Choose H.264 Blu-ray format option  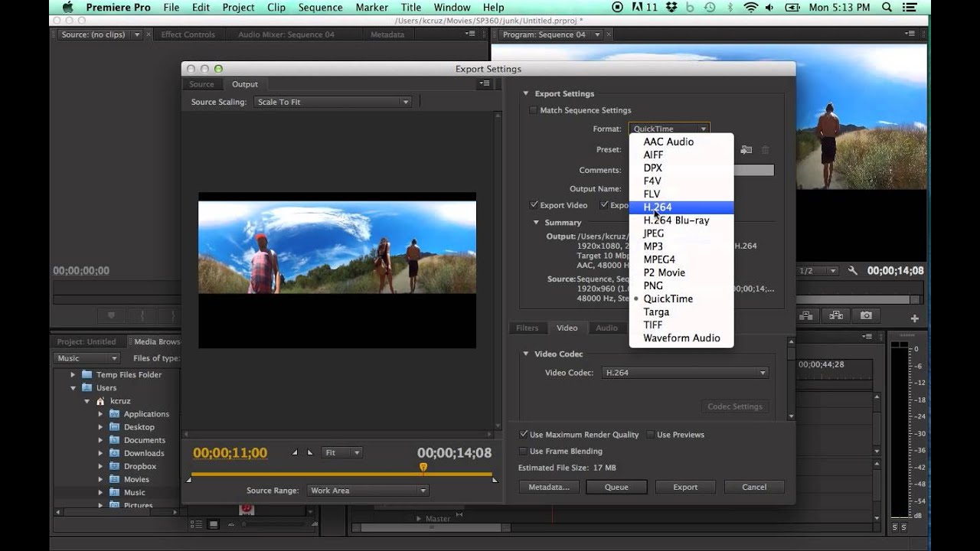point(681,220)
